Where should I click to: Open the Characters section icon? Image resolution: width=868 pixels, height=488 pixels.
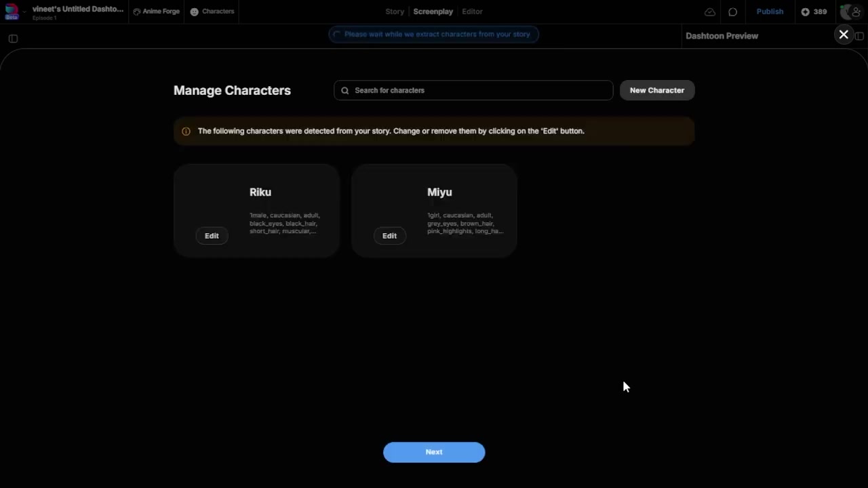click(x=195, y=12)
